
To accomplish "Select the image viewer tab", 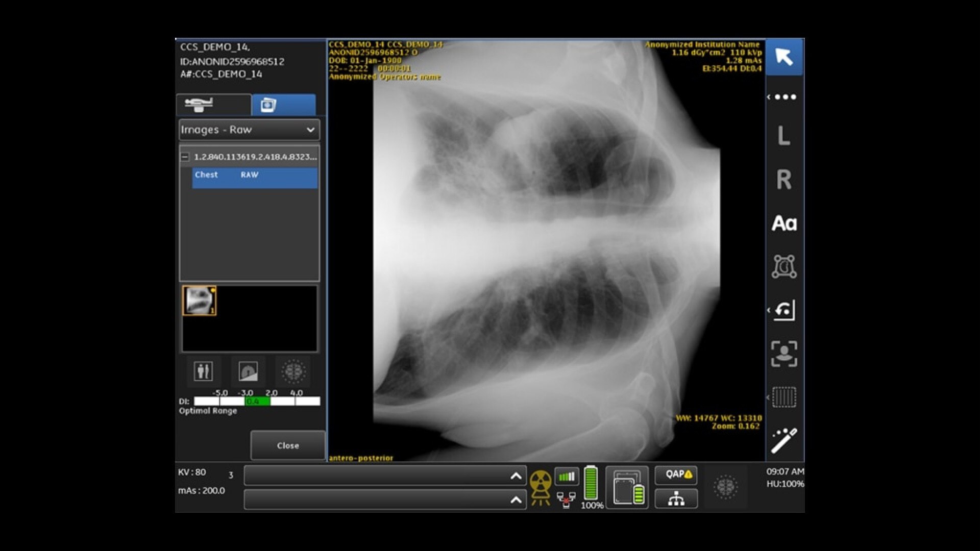I will (x=283, y=105).
